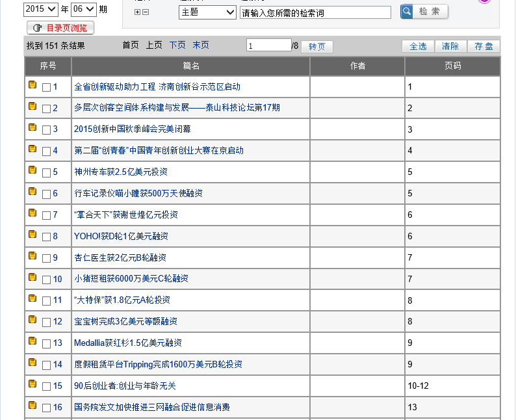Check the checkbox for article 15
This screenshot has width=516, height=420.
click(x=46, y=386)
